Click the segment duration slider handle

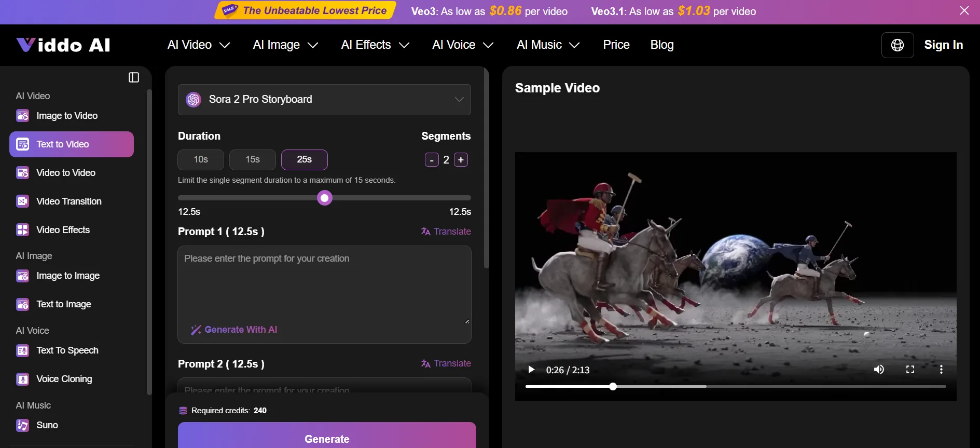click(325, 198)
